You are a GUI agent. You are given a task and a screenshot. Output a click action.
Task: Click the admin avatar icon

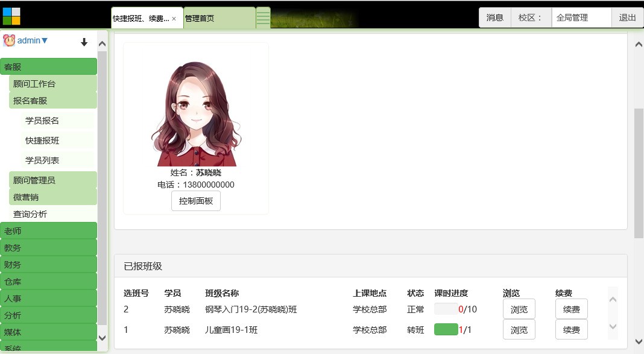9,40
